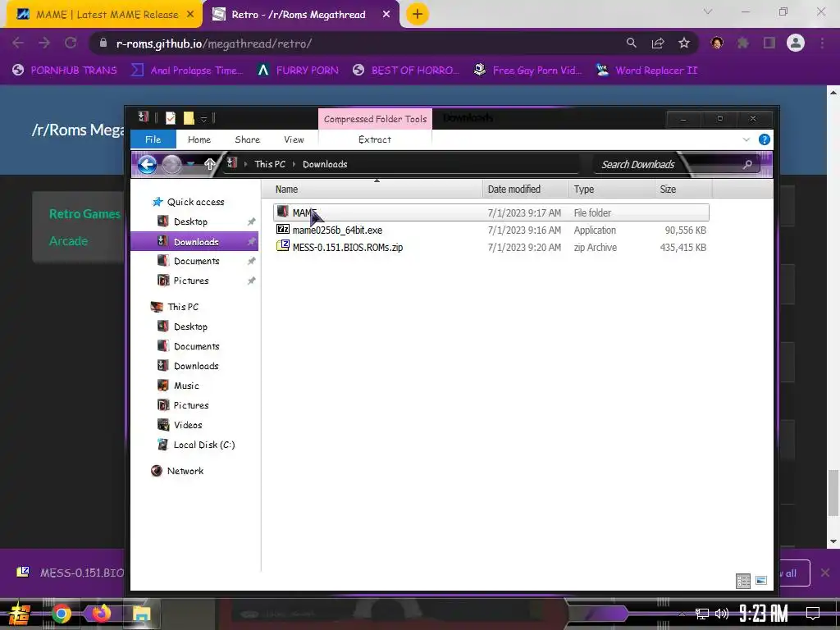840x630 pixels.
Task: Expand the Explorer ribbon chevron
Action: (746, 139)
